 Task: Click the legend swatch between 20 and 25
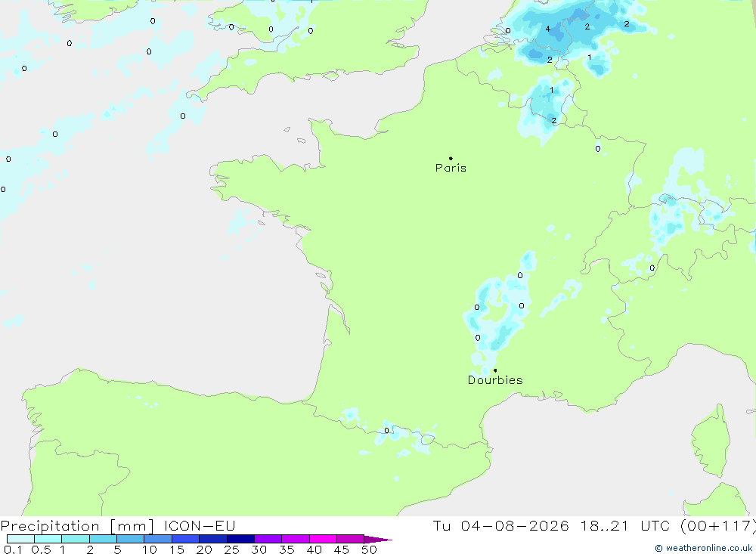tap(212, 539)
